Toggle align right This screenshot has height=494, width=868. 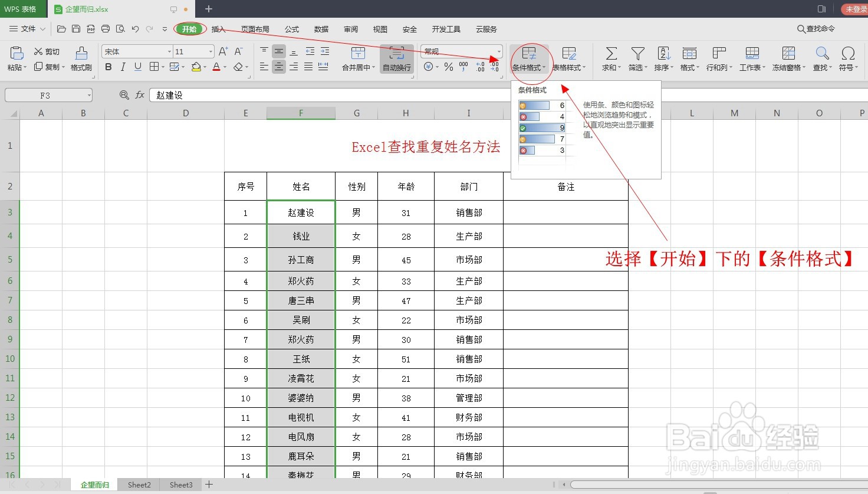(x=294, y=67)
